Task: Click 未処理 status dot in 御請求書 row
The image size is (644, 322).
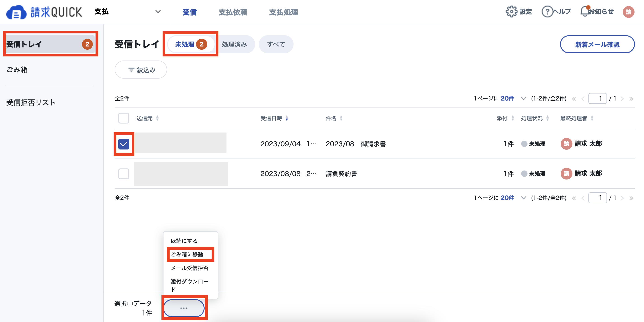Action: coord(524,144)
